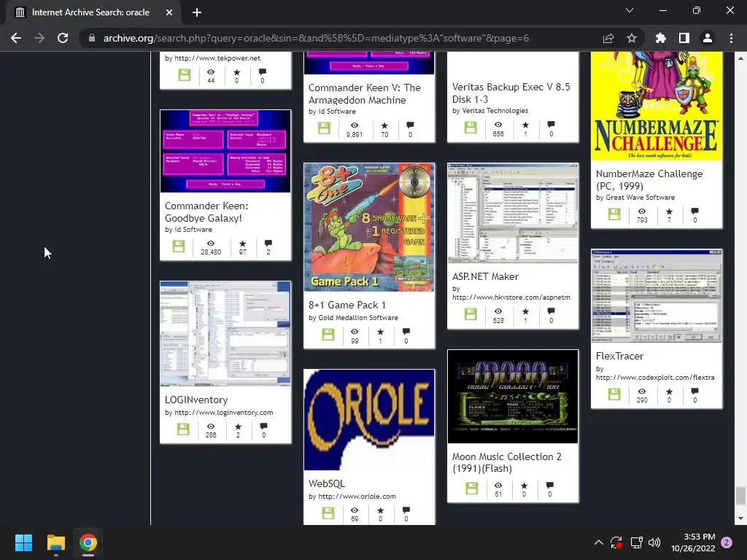The height and width of the screenshot is (560, 747).
Task: Click the floppy disk icon for WebSQL
Action: 328,513
